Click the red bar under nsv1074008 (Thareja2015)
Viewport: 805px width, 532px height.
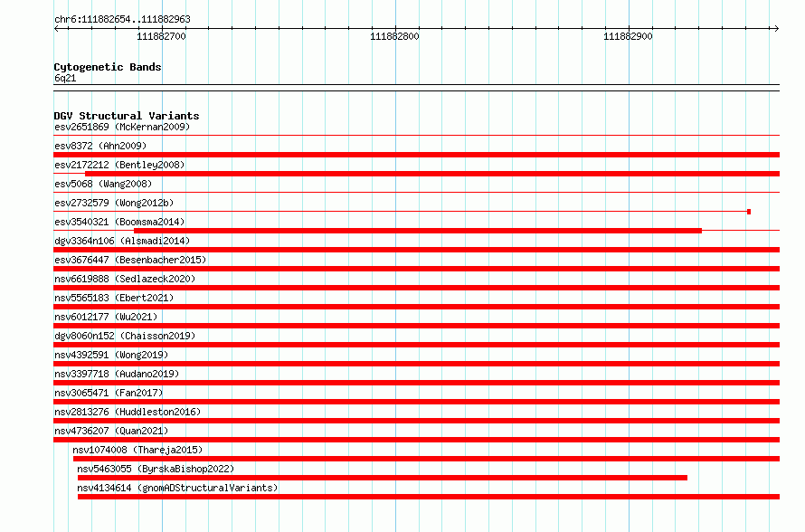pyautogui.click(x=426, y=459)
